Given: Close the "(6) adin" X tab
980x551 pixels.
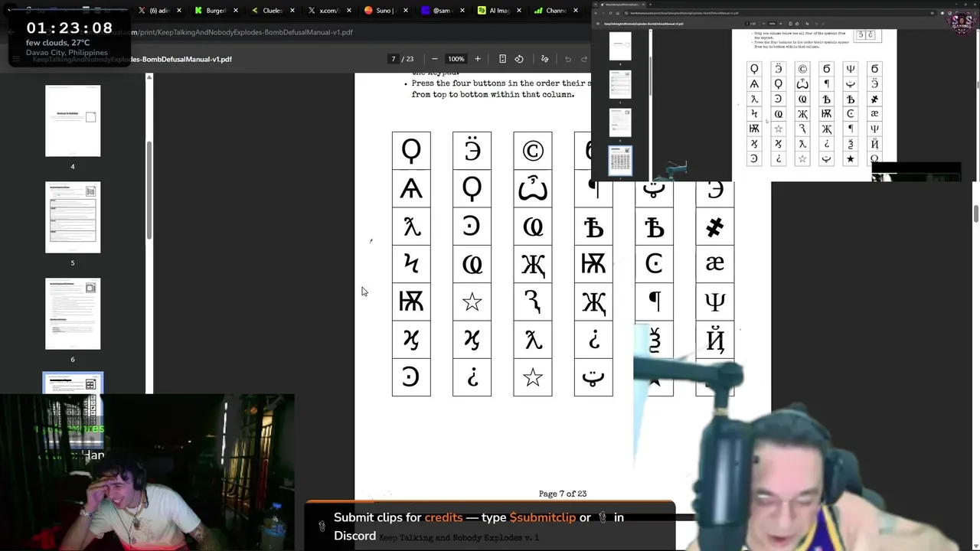Looking at the screenshot, I should pyautogui.click(x=179, y=11).
